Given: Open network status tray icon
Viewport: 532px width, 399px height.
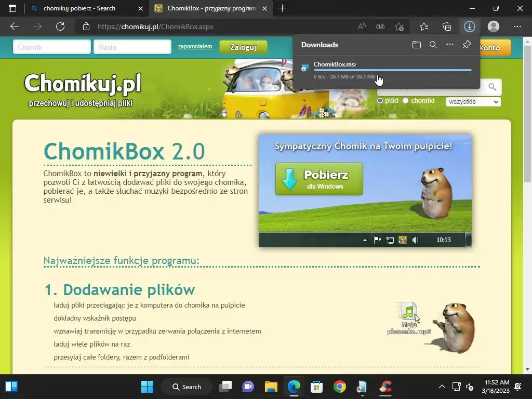Looking at the screenshot, I should point(456,387).
